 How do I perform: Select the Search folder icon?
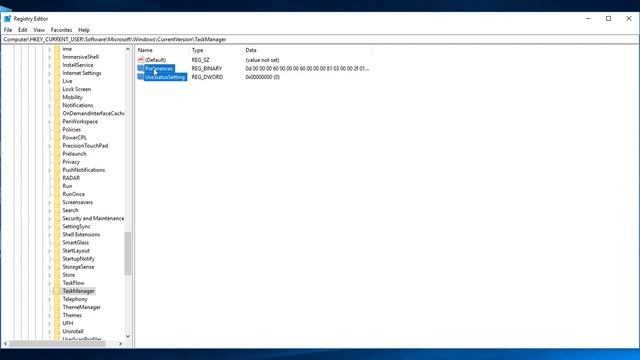[x=57, y=210]
